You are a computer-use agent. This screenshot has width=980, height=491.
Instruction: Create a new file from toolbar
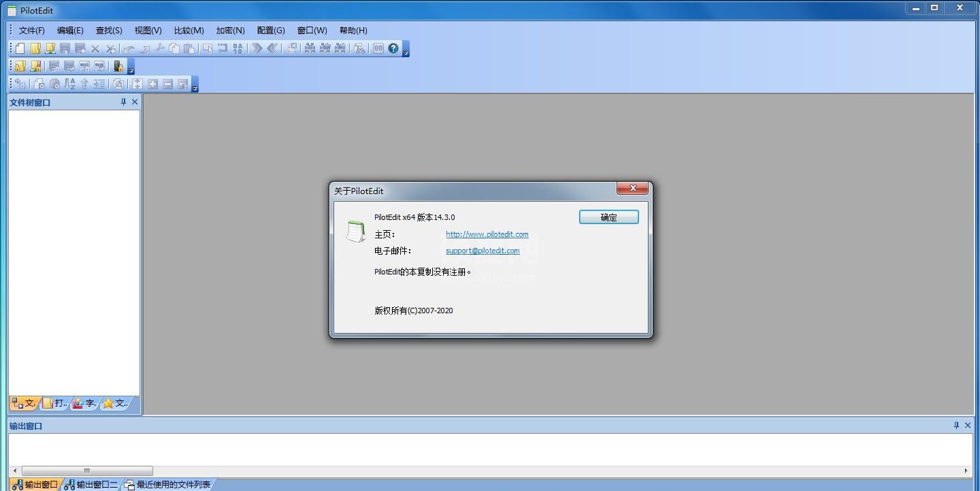pos(20,48)
